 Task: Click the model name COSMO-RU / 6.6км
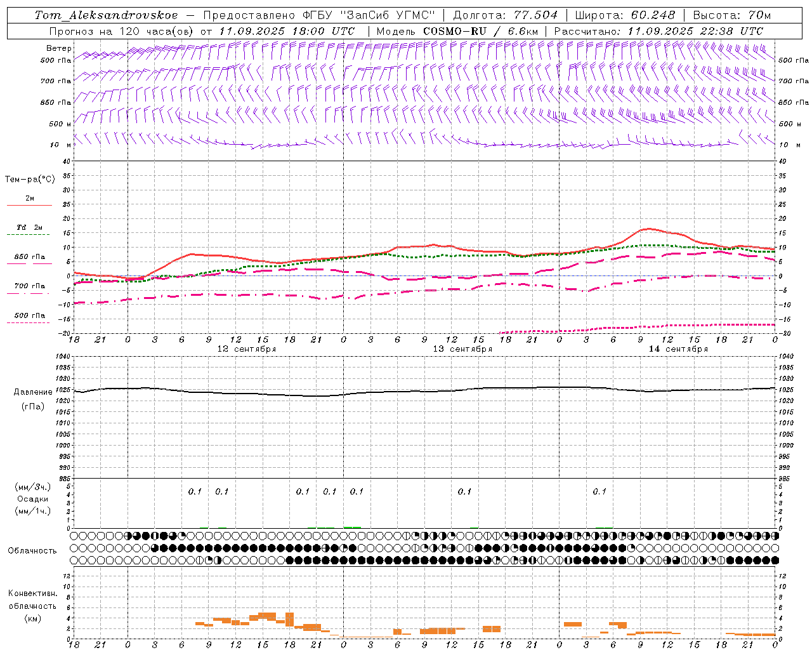pyautogui.click(x=480, y=30)
